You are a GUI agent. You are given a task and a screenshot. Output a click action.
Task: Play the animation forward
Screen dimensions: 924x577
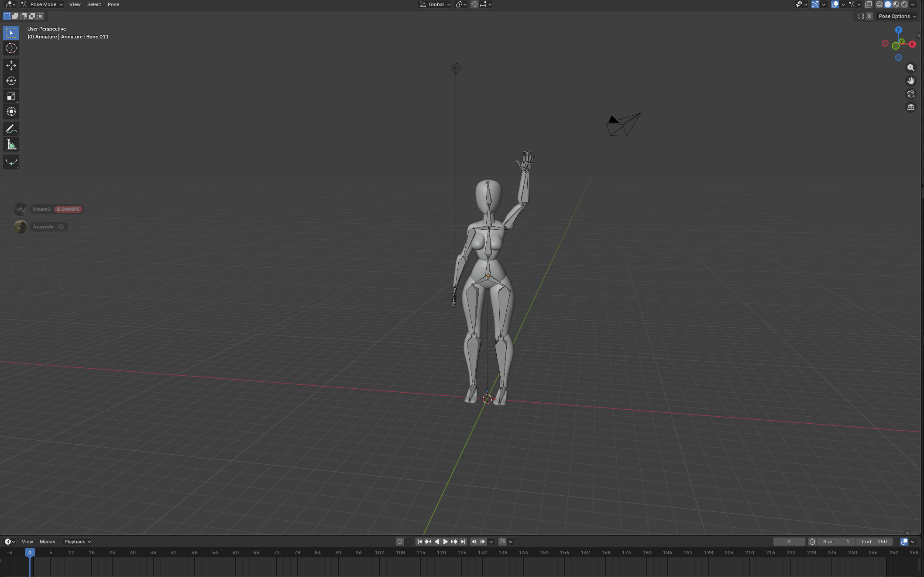(445, 542)
